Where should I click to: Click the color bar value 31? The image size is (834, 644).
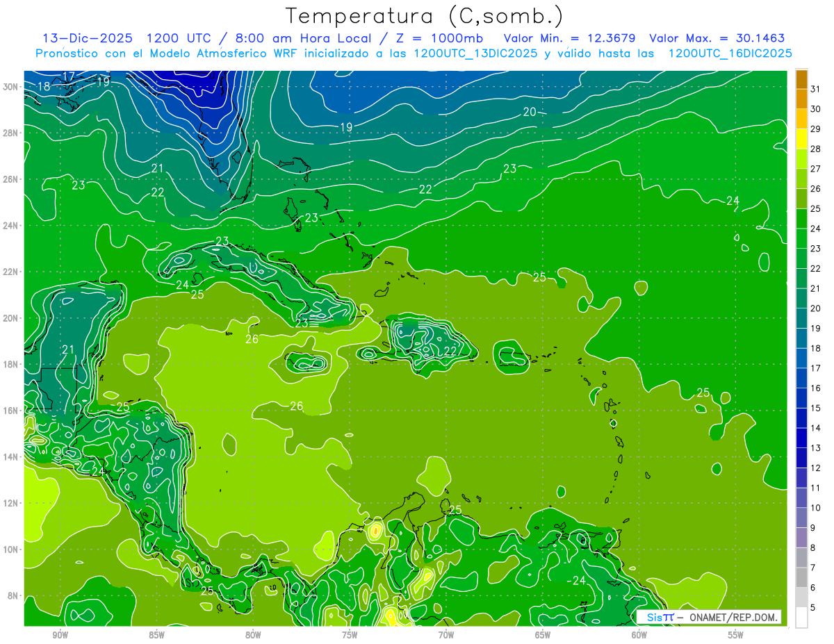(816, 89)
